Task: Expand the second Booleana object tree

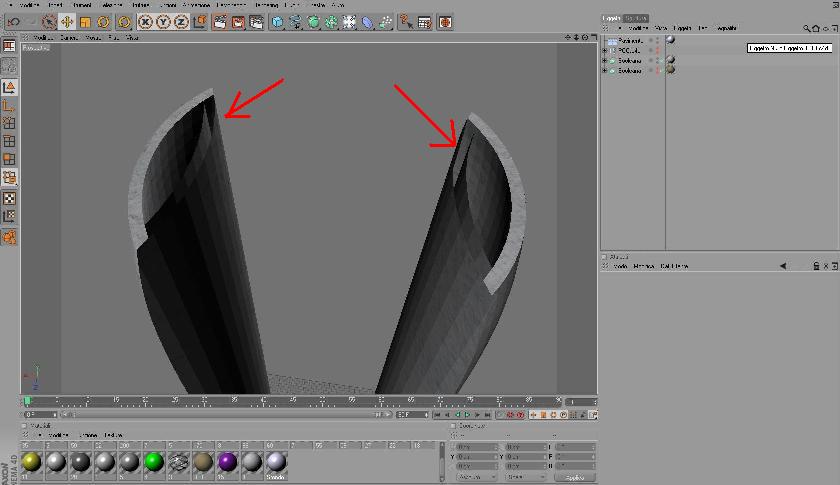Action: pyautogui.click(x=605, y=70)
